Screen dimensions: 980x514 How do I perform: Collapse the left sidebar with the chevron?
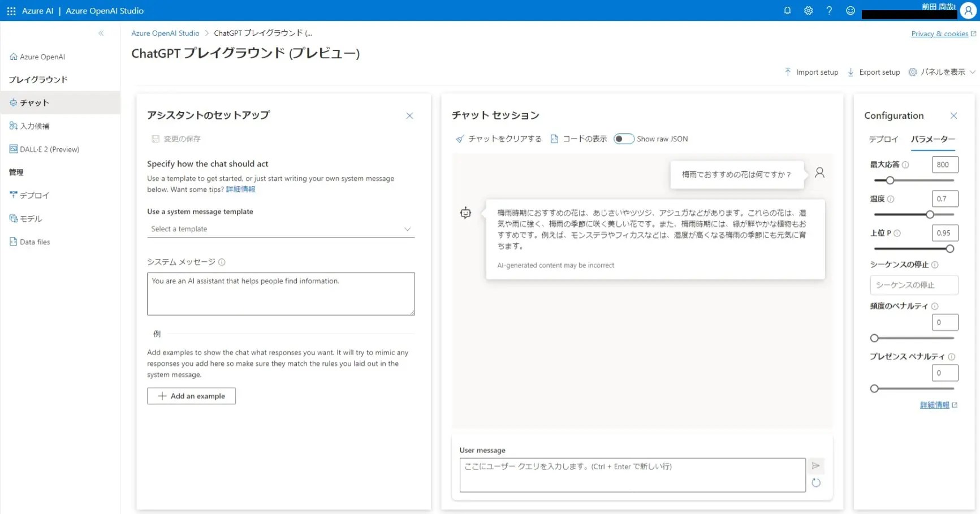tap(101, 33)
